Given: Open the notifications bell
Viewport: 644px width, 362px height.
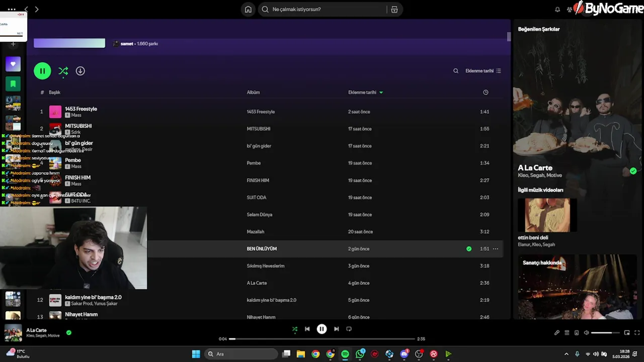Looking at the screenshot, I should (x=557, y=9).
